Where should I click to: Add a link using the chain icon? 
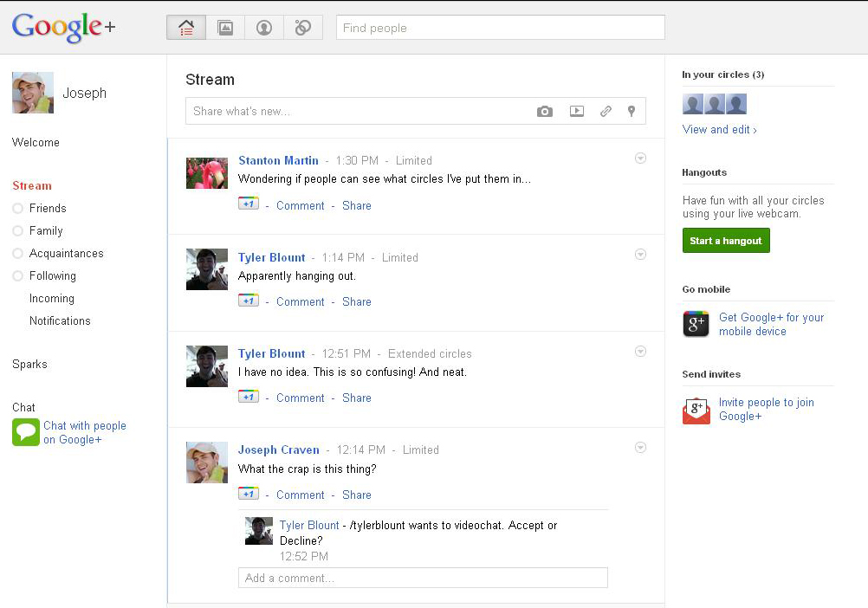(x=606, y=112)
